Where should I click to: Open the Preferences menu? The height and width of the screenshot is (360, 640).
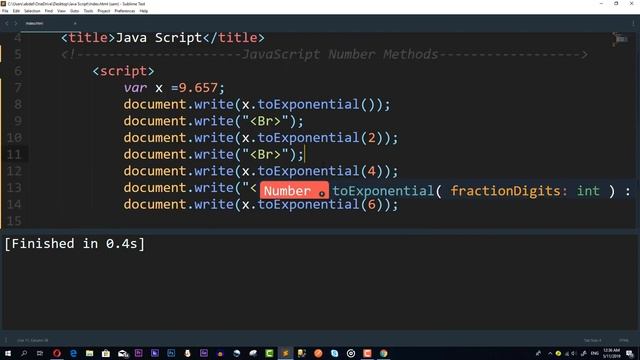pos(124,11)
